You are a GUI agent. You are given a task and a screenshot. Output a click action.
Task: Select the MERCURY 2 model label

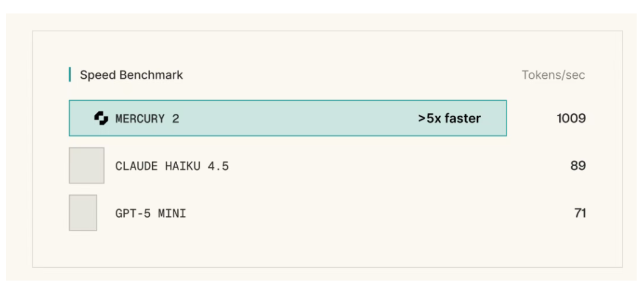point(147,119)
